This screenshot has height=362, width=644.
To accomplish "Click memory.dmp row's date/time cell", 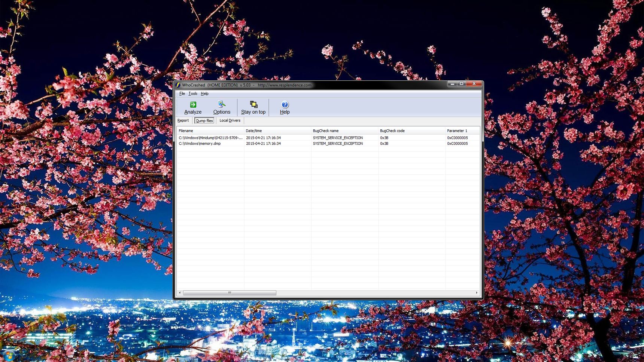I will (263, 144).
